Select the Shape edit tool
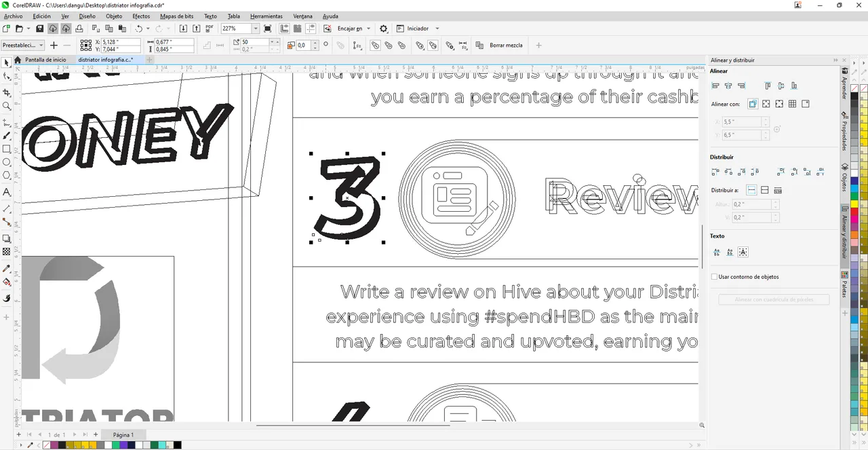 7,77
